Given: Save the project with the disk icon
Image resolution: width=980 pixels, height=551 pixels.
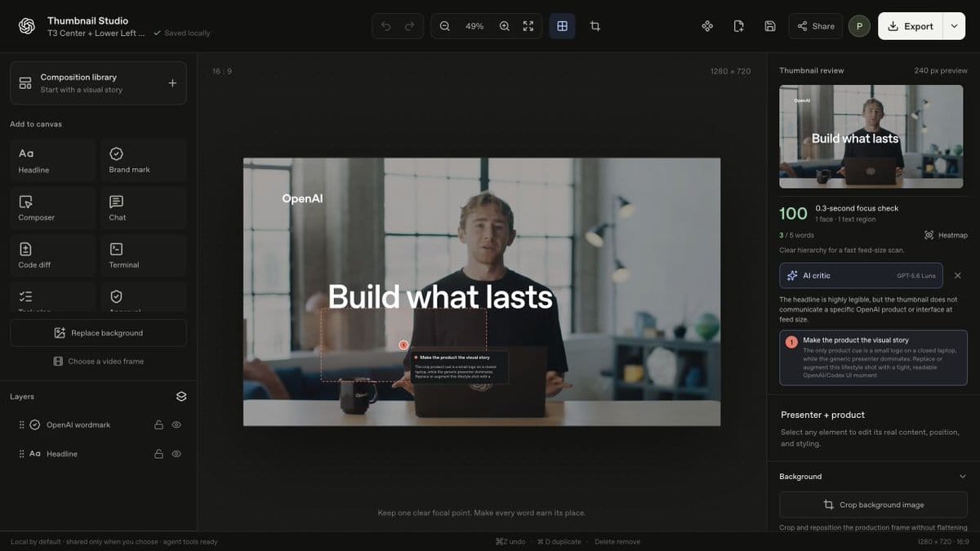Looking at the screenshot, I should (769, 26).
